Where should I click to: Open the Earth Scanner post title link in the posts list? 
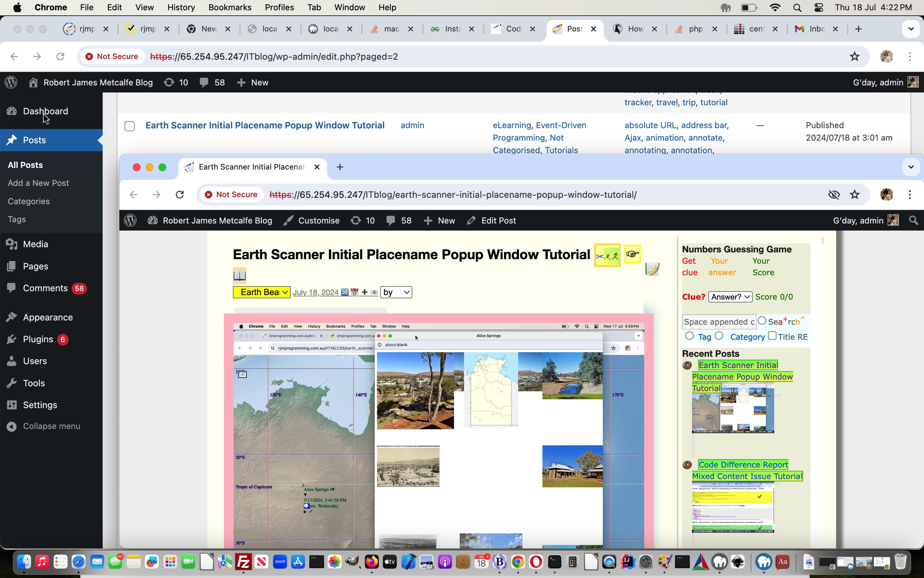[265, 125]
